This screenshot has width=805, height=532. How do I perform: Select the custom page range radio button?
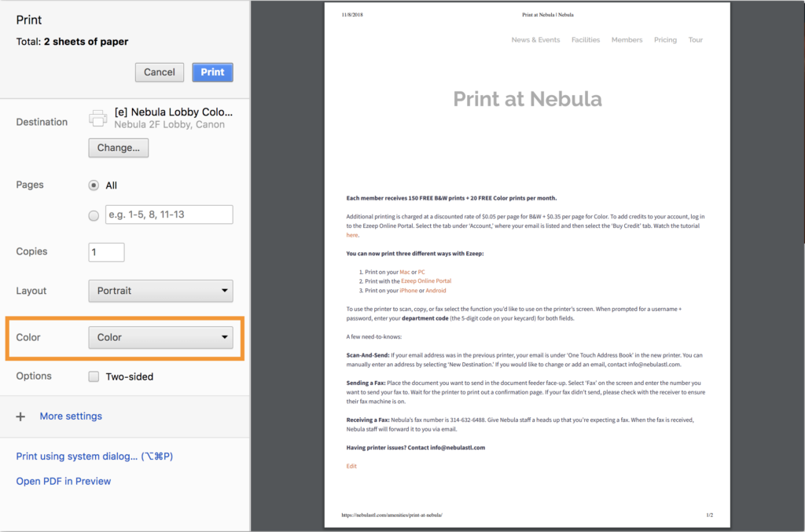point(94,215)
